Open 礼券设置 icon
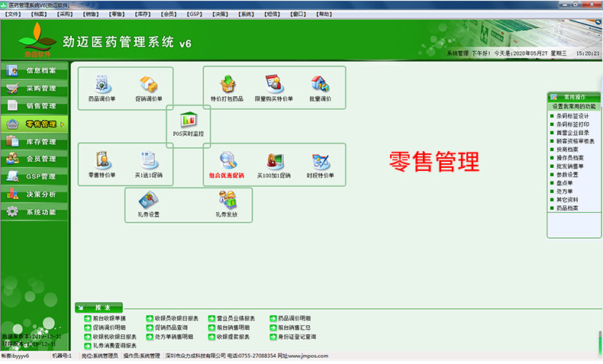This screenshot has height=364, width=603. (x=148, y=200)
